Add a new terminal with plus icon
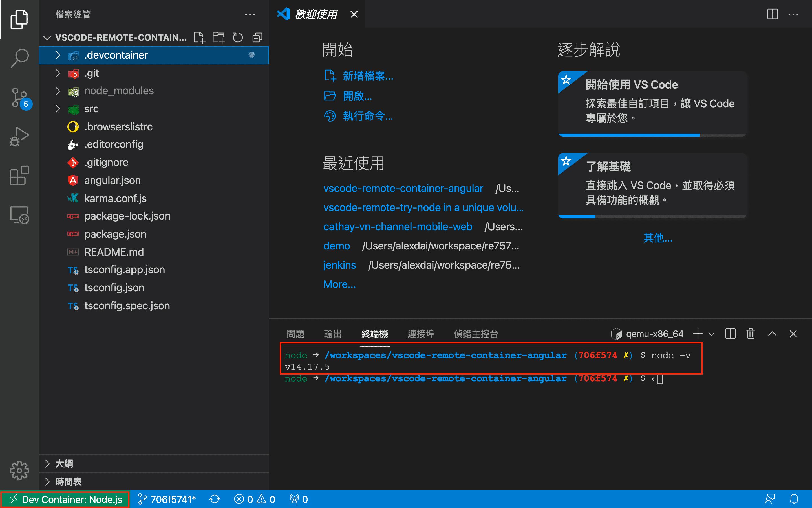Viewport: 812px width, 508px height. coord(698,334)
